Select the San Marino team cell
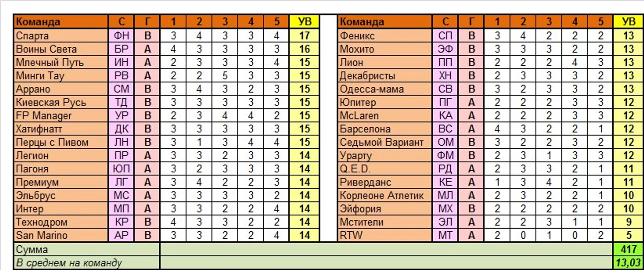 pyautogui.click(x=61, y=235)
